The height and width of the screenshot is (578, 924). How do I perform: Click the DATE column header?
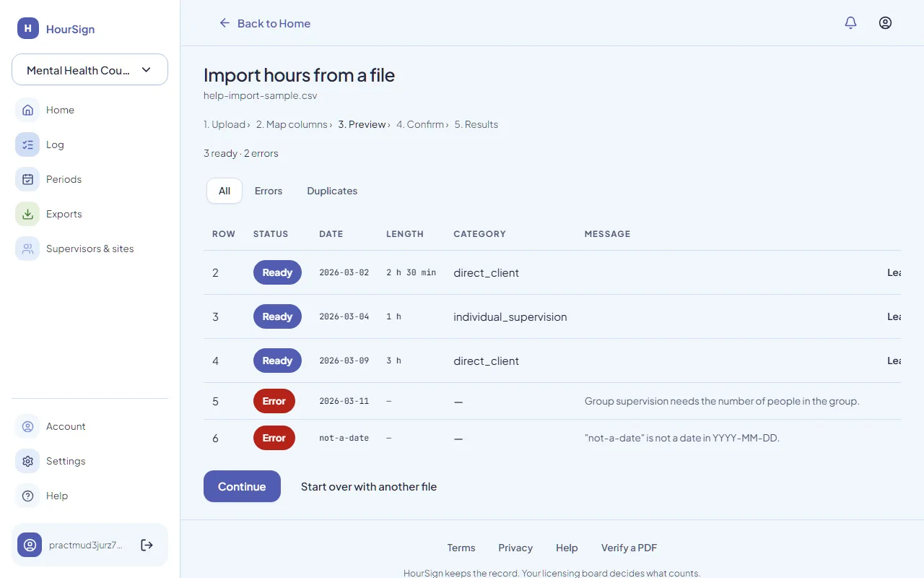331,234
